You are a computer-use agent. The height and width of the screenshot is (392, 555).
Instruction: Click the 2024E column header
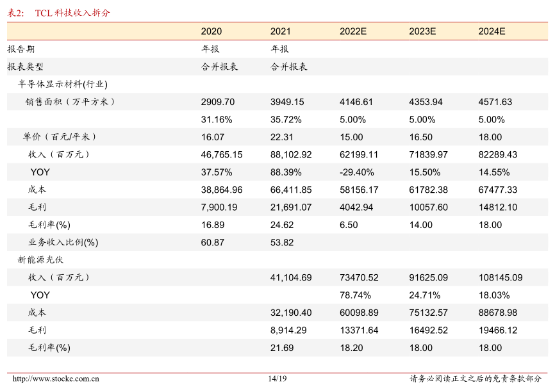click(x=492, y=31)
